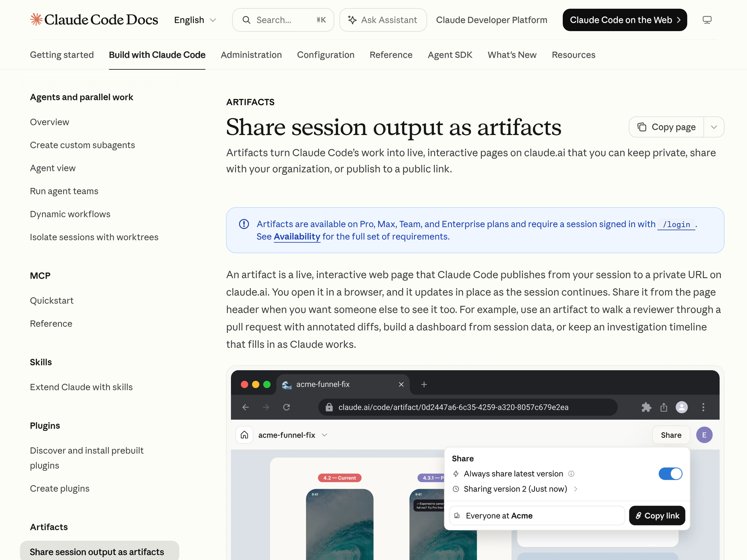Viewport: 747px width, 560px height.
Task: Toggle Always share latest version switch
Action: 670,474
